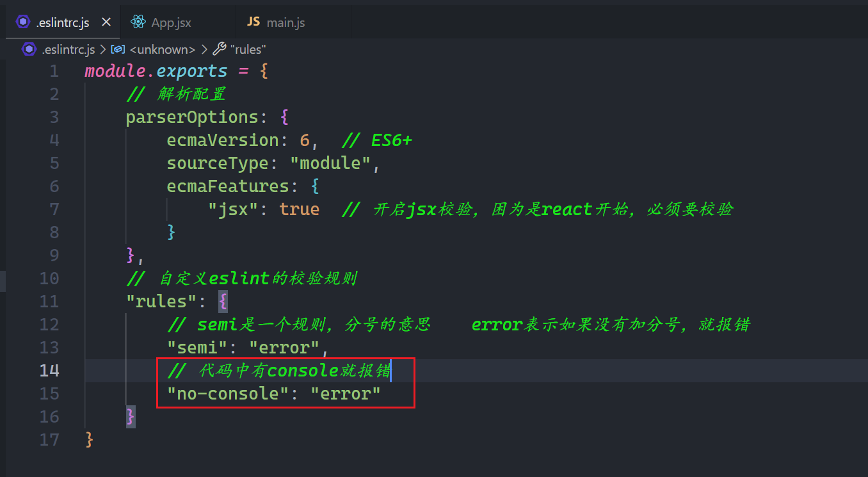Click the ESLint icon in breadcrumb
Viewport: 868px width, 477px height.
click(29, 49)
